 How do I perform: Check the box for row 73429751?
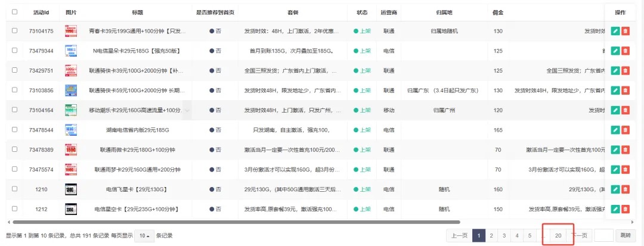pos(15,70)
